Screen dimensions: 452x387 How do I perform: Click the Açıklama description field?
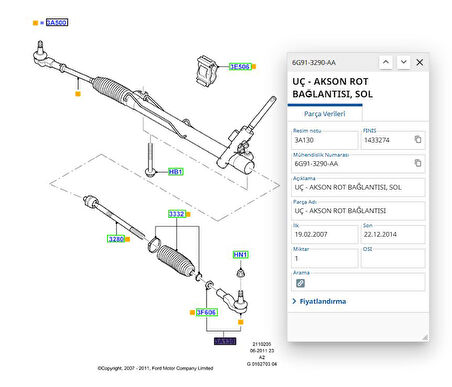(358, 187)
